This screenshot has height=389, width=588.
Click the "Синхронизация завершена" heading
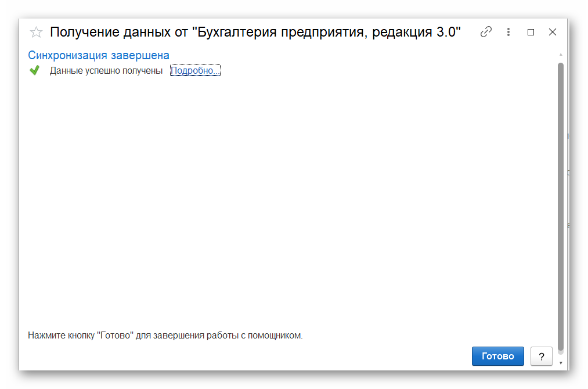tap(99, 56)
